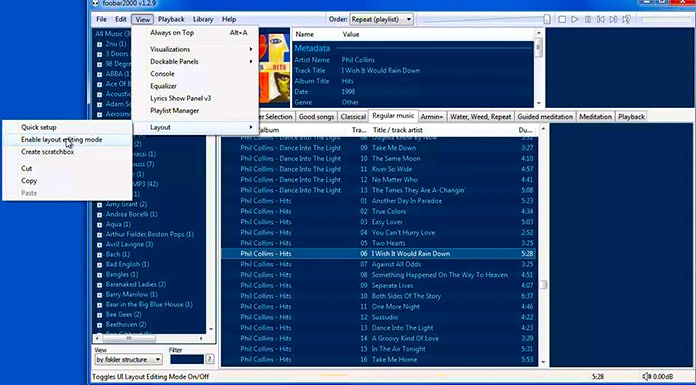Click Enable layout editing mode

[67, 139]
